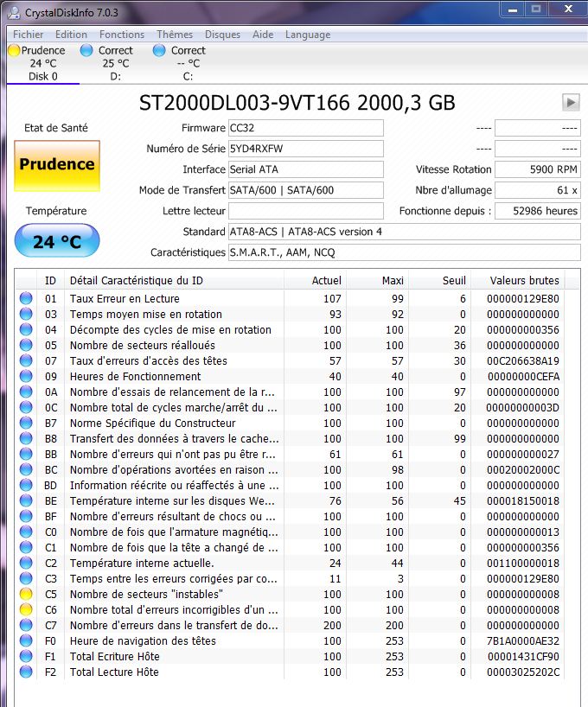The width and height of the screenshot is (588, 707).
Task: Open the Edition menu
Action: 71,35
